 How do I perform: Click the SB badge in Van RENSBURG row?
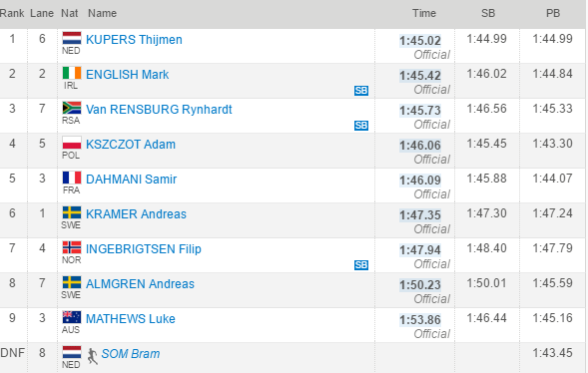click(361, 126)
